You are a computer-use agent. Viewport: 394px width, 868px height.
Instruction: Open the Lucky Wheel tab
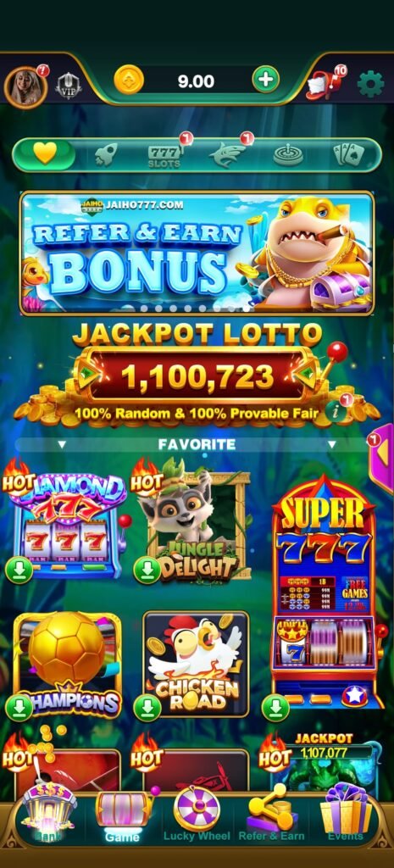click(x=197, y=814)
